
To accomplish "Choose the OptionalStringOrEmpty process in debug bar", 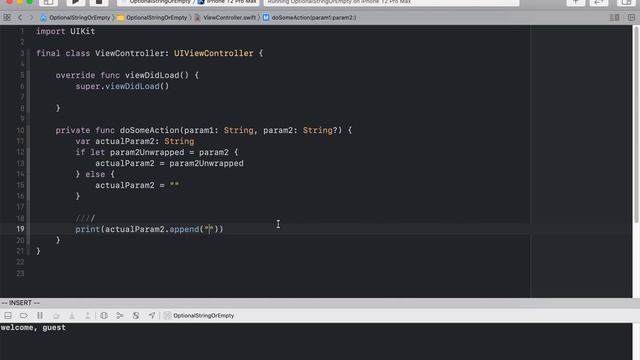I will click(199, 316).
